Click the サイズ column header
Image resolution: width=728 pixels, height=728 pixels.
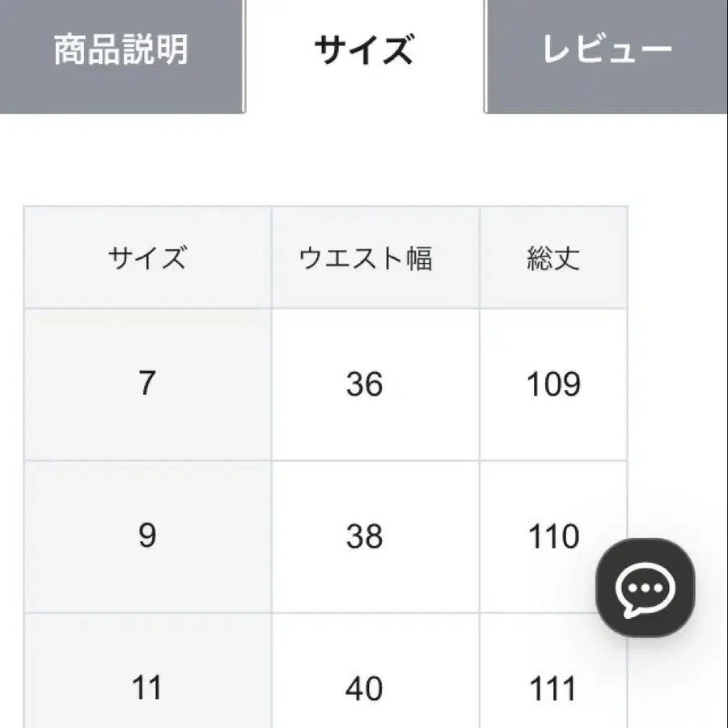click(147, 258)
